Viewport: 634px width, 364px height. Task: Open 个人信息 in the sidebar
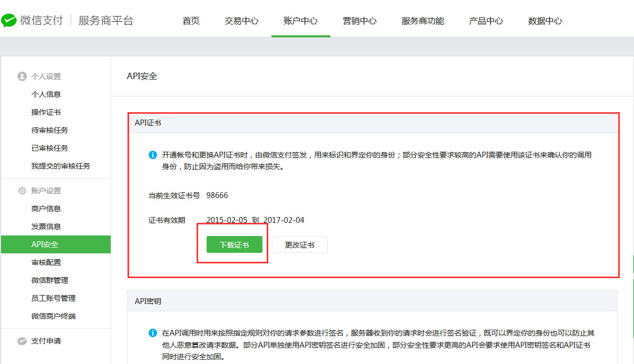(46, 94)
